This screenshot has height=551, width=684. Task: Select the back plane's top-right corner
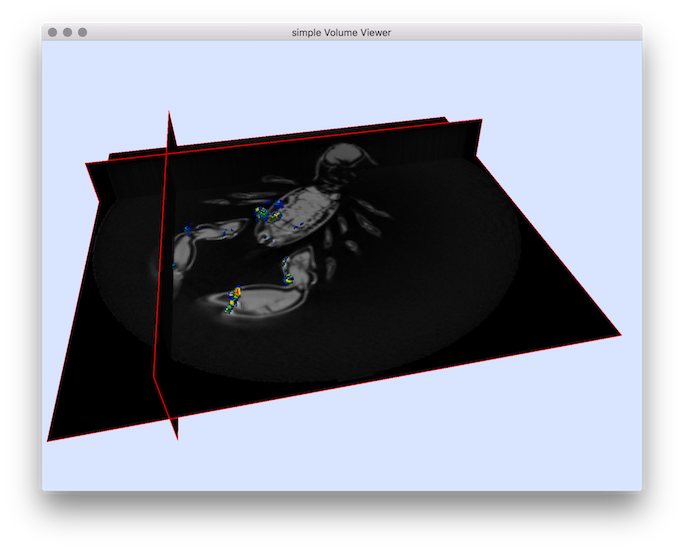tap(481, 120)
